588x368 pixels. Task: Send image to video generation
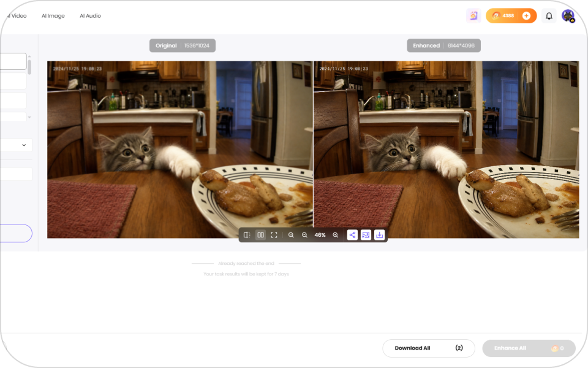coord(366,235)
